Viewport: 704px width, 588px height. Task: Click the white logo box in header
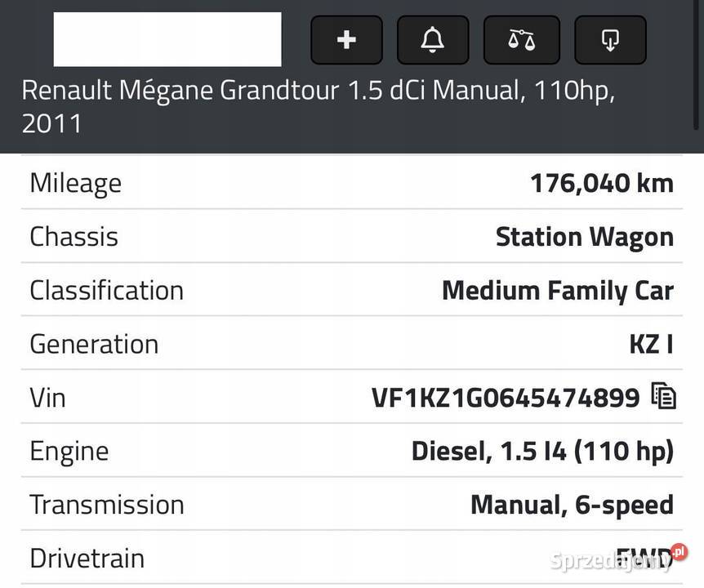(167, 39)
